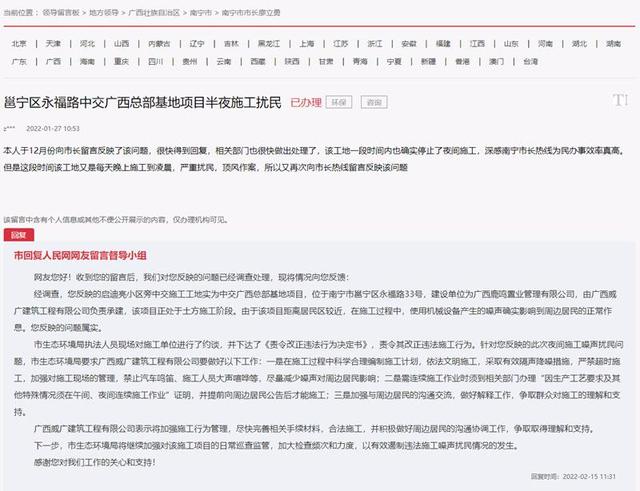Choose 湖北 province link
This screenshot has height=491, width=640.
point(580,43)
